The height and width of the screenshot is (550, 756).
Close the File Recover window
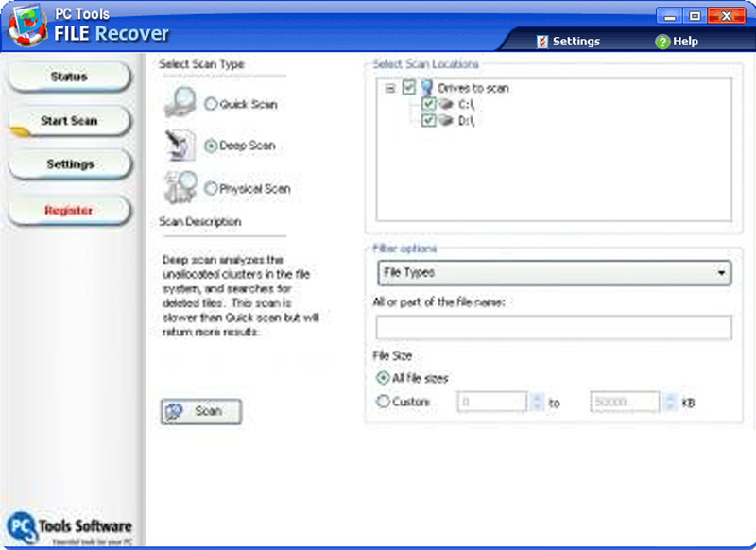point(727,16)
